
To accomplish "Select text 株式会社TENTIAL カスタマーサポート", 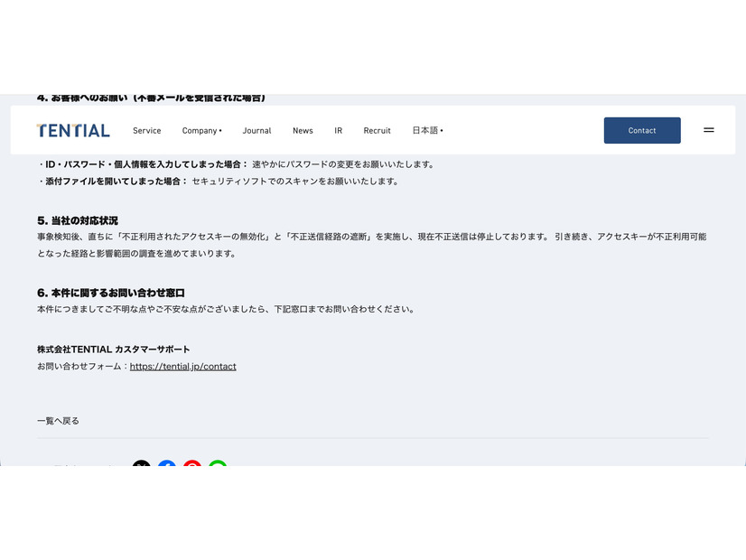I will coord(113,350).
